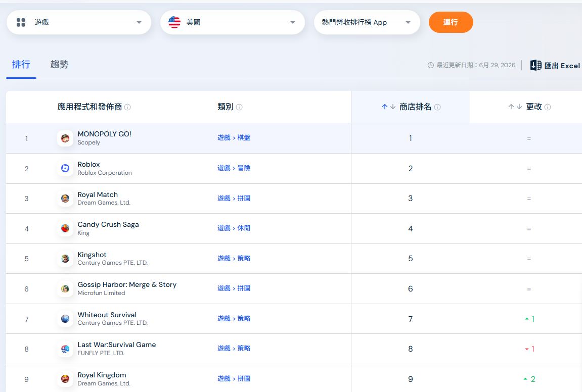The height and width of the screenshot is (392, 582).
Task: Open Gossip Harbor: Merge & Story link
Action: (x=127, y=284)
